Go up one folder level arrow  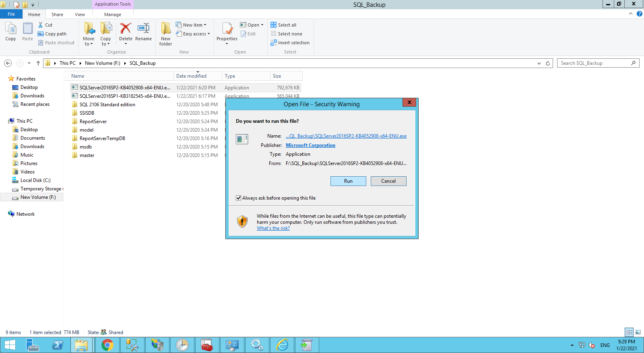tap(38, 63)
